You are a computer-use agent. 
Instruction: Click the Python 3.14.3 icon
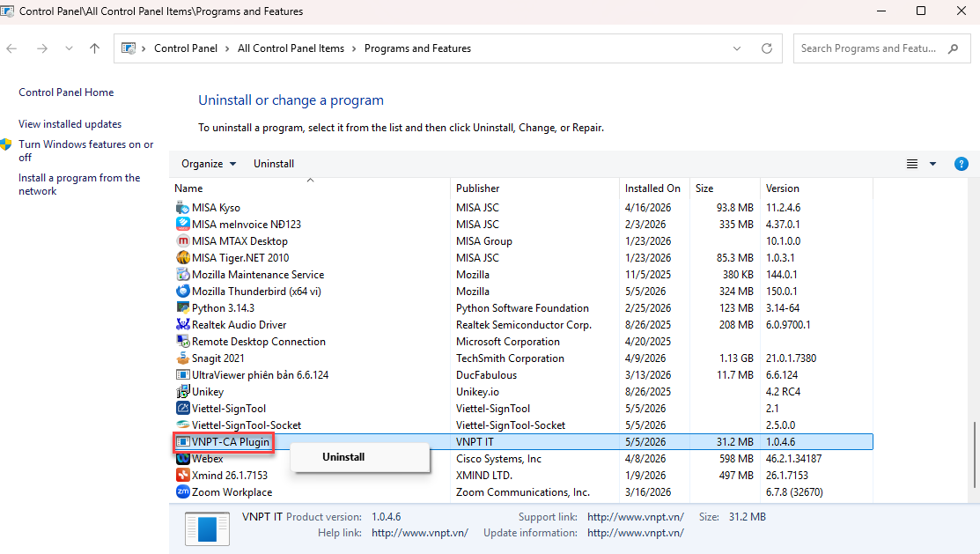pyautogui.click(x=182, y=307)
